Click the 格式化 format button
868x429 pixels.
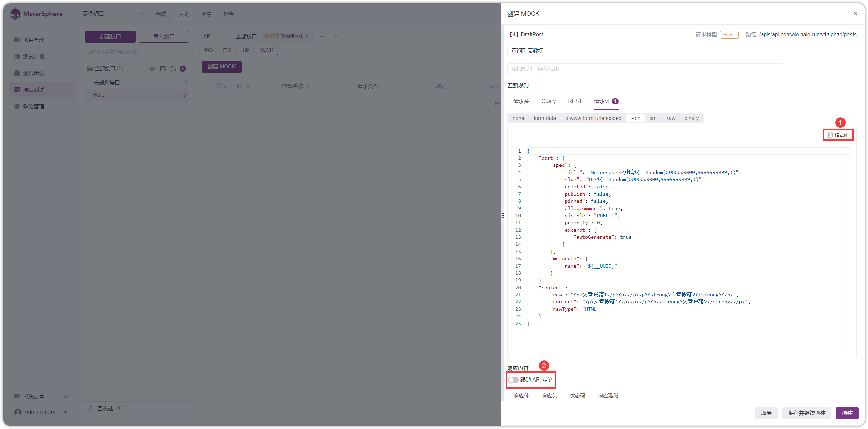(x=838, y=135)
